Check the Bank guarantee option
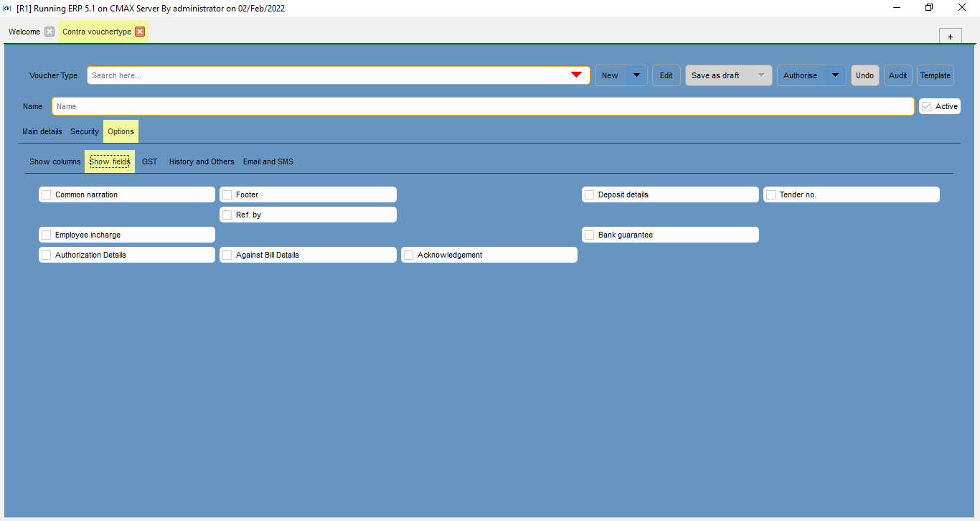This screenshot has width=980, height=521. pos(590,235)
